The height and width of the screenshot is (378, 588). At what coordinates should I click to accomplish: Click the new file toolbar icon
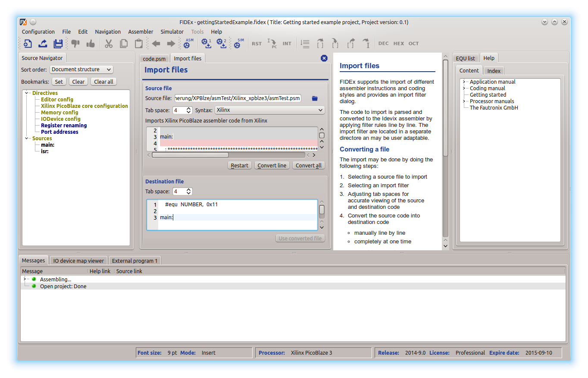[28, 44]
